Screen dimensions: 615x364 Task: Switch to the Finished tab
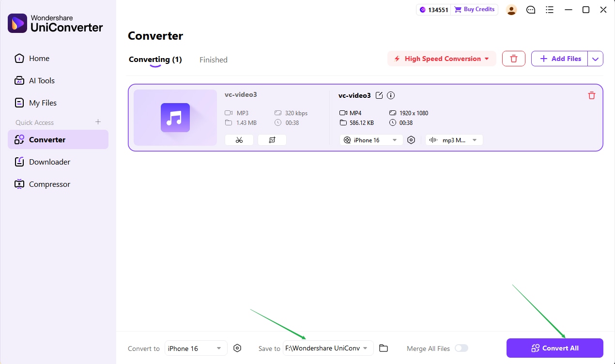(214, 60)
